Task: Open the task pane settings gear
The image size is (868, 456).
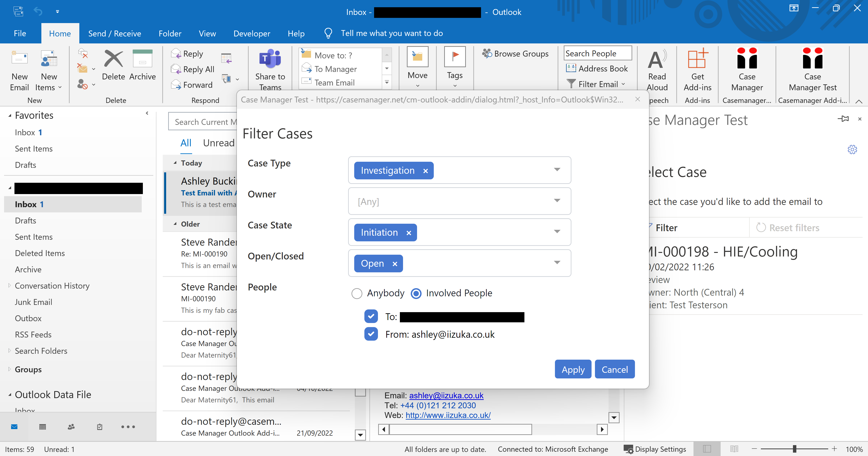Action: click(852, 150)
